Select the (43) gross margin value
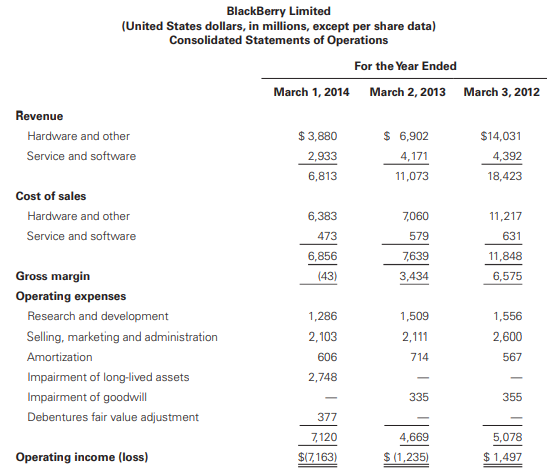 tap(327, 276)
